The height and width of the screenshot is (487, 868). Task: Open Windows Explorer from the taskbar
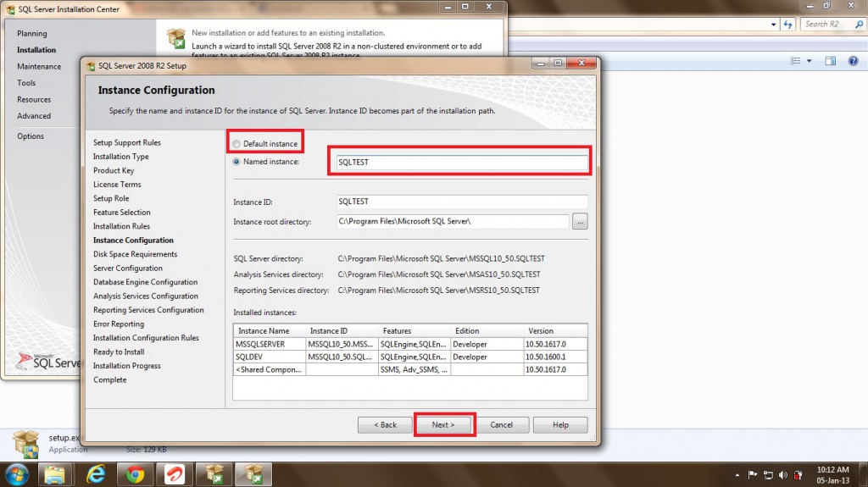coord(56,473)
